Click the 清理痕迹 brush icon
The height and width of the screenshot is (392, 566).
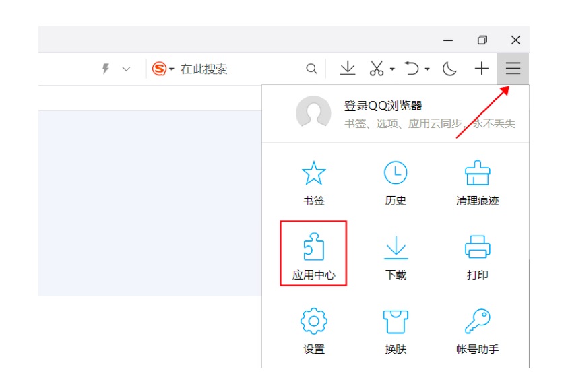pyautogui.click(x=477, y=173)
